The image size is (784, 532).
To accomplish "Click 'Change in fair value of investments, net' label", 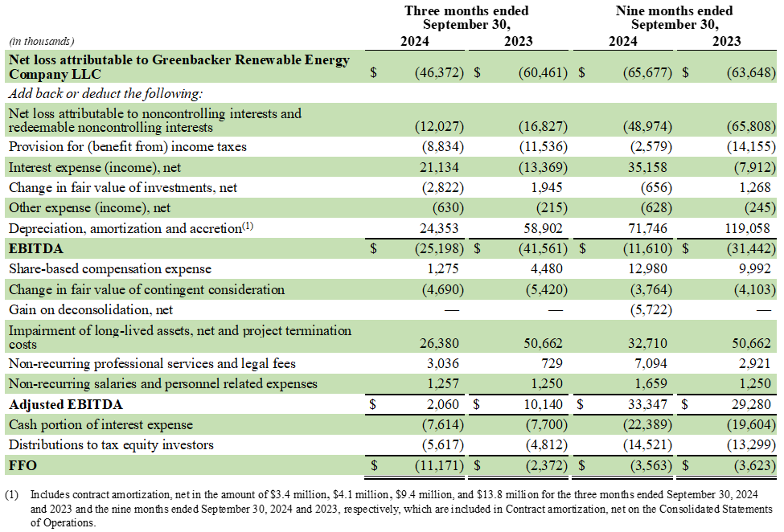I will point(123,187).
